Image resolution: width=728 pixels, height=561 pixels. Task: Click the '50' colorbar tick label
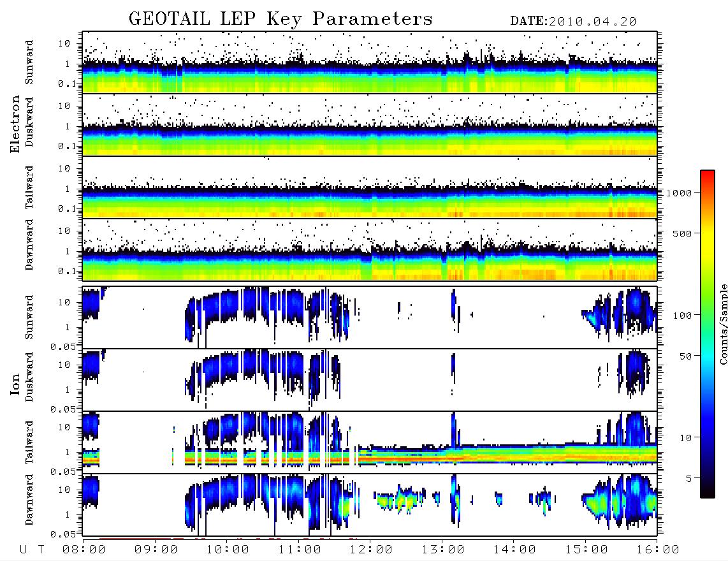(686, 356)
